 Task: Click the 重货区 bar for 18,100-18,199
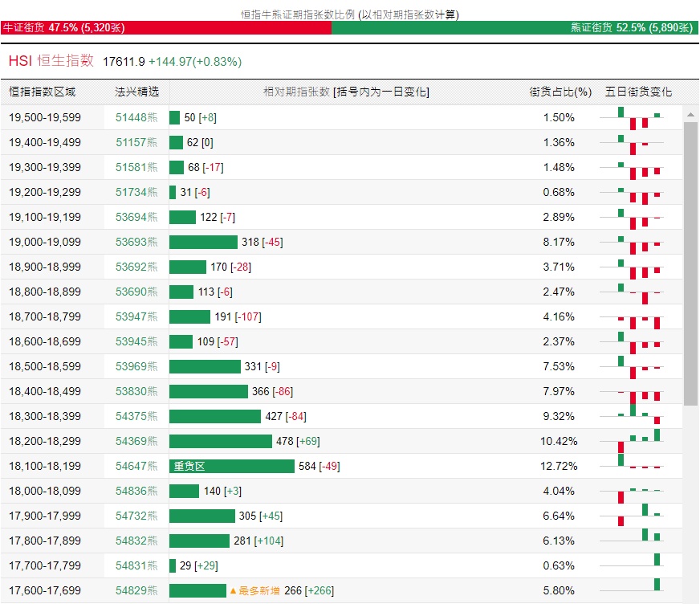click(x=232, y=466)
